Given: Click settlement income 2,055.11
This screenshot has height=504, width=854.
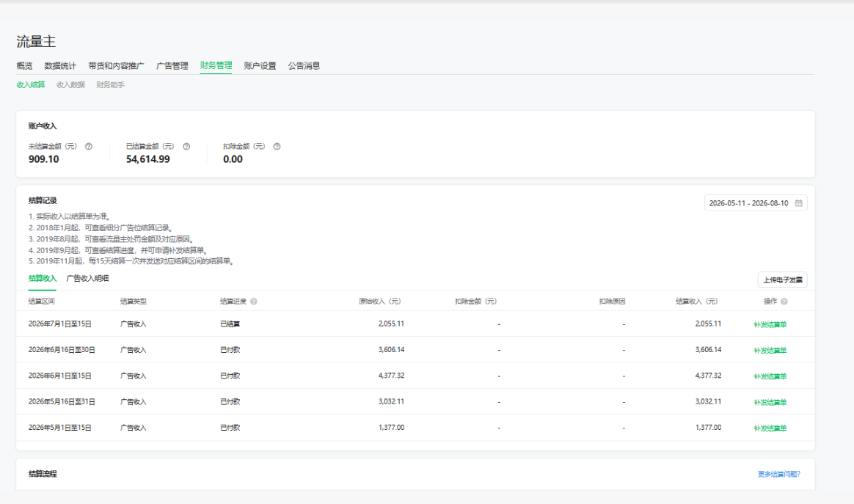Looking at the screenshot, I should (708, 324).
